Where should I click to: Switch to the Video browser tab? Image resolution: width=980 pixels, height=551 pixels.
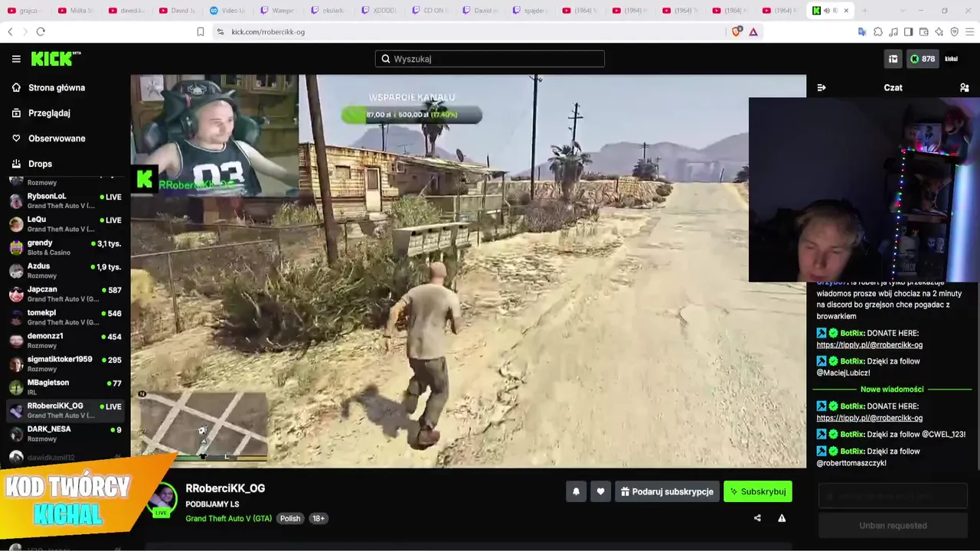pyautogui.click(x=229, y=11)
